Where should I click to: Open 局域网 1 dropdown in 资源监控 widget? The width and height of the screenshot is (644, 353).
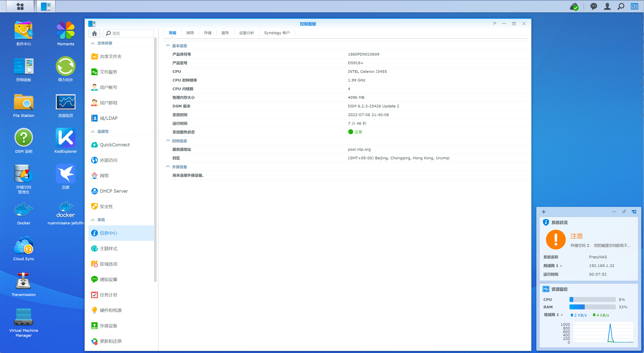[553, 315]
